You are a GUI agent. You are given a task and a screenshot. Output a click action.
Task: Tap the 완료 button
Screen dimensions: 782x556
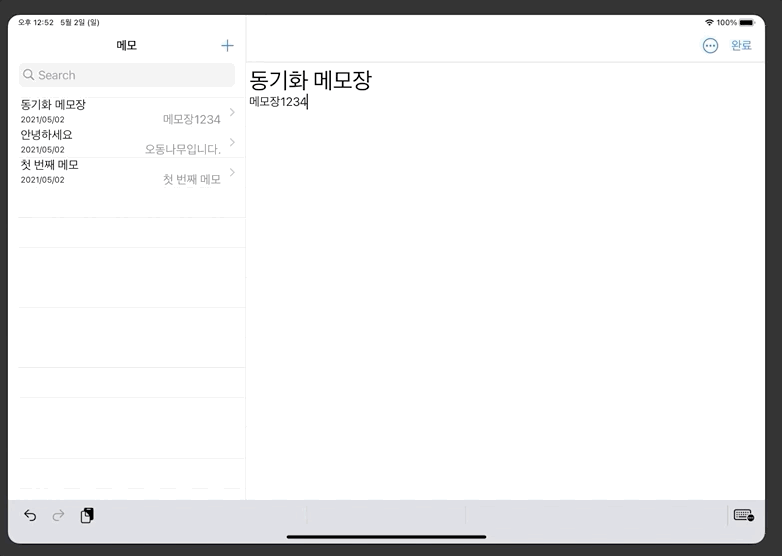click(741, 45)
